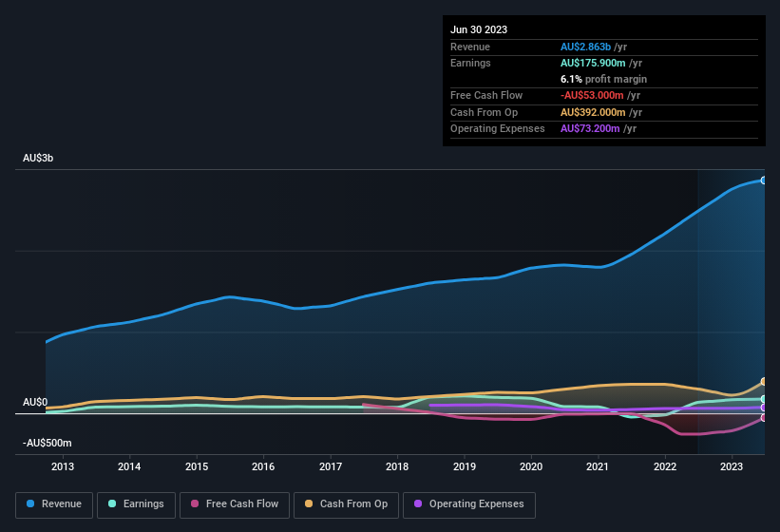Click the orange Cash From Op endpoint marker
The image size is (780, 532).
pyautogui.click(x=764, y=382)
